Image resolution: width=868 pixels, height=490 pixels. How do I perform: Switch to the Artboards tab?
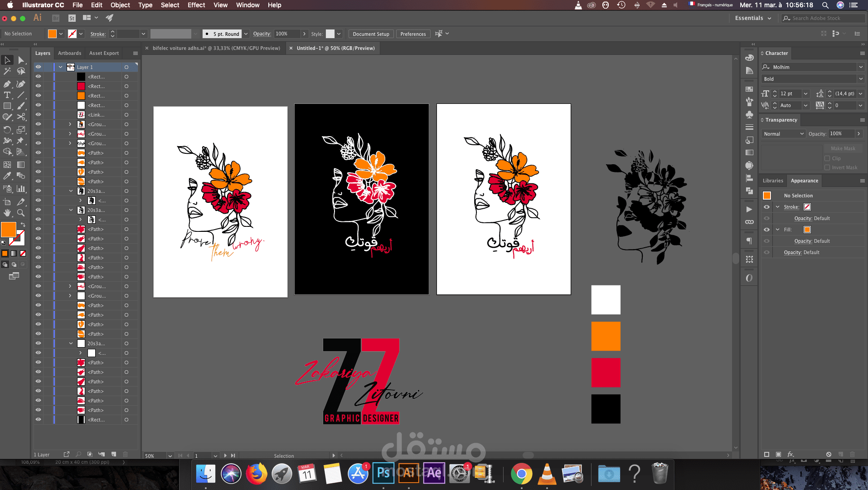69,53
